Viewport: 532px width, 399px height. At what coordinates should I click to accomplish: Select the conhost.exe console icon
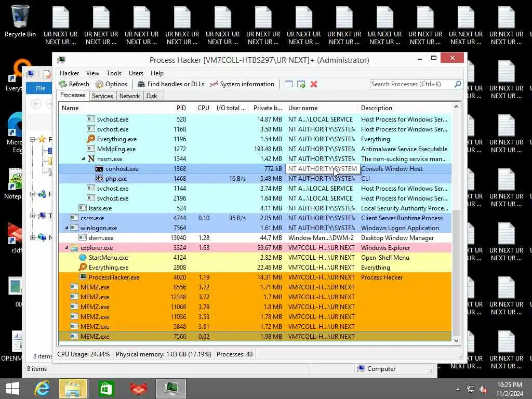(99, 169)
